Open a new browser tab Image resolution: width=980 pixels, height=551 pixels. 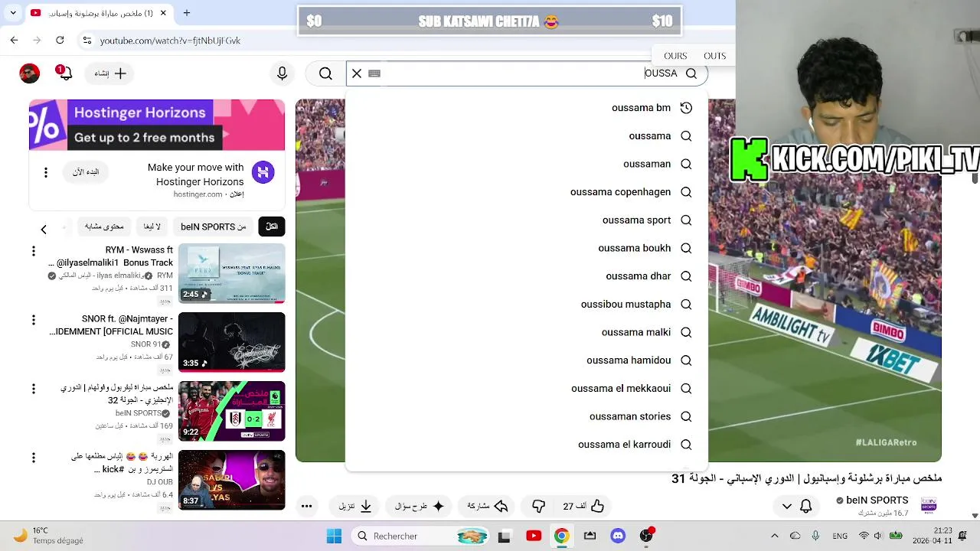186,13
